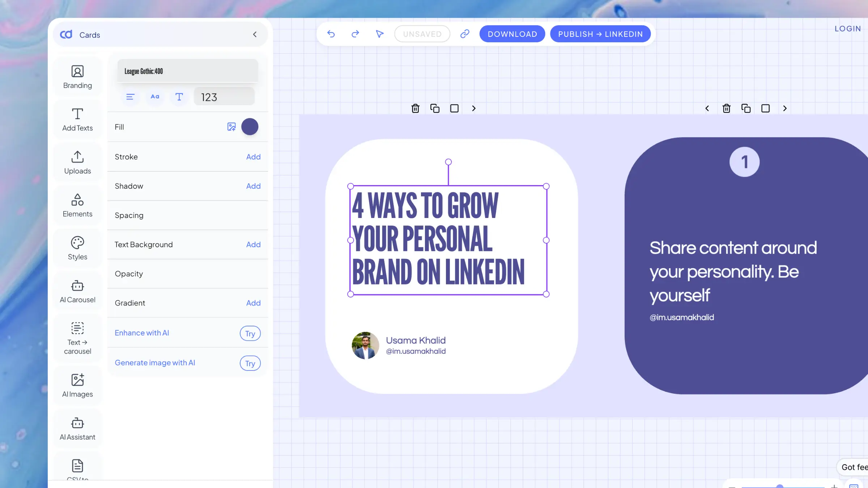Duplicate the first slide
This screenshot has height=488, width=868.
pyautogui.click(x=435, y=108)
